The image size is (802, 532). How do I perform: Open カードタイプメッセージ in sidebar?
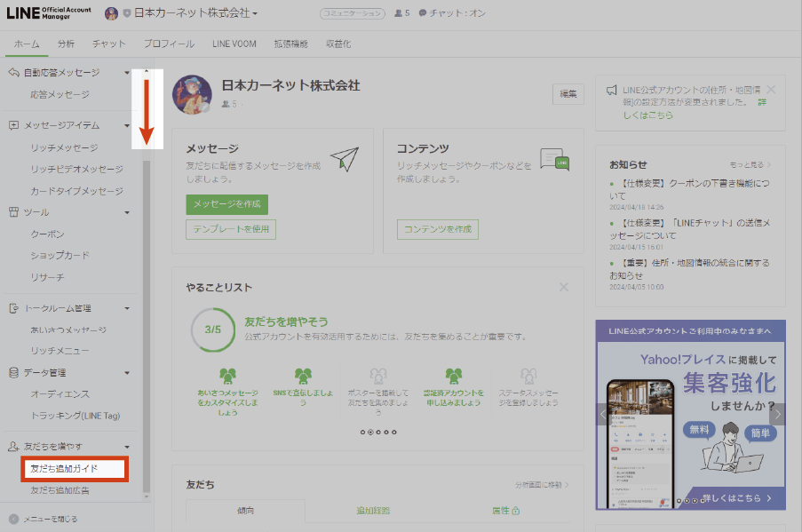click(x=76, y=191)
